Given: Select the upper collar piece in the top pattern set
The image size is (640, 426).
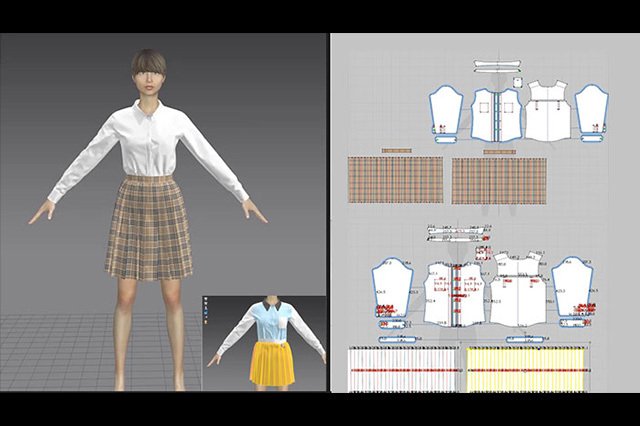Looking at the screenshot, I should tap(497, 64).
